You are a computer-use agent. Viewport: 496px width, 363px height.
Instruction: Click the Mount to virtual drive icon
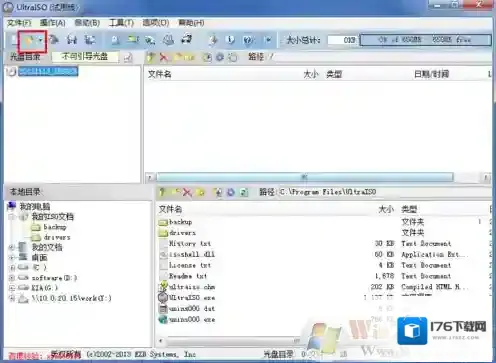(x=168, y=40)
